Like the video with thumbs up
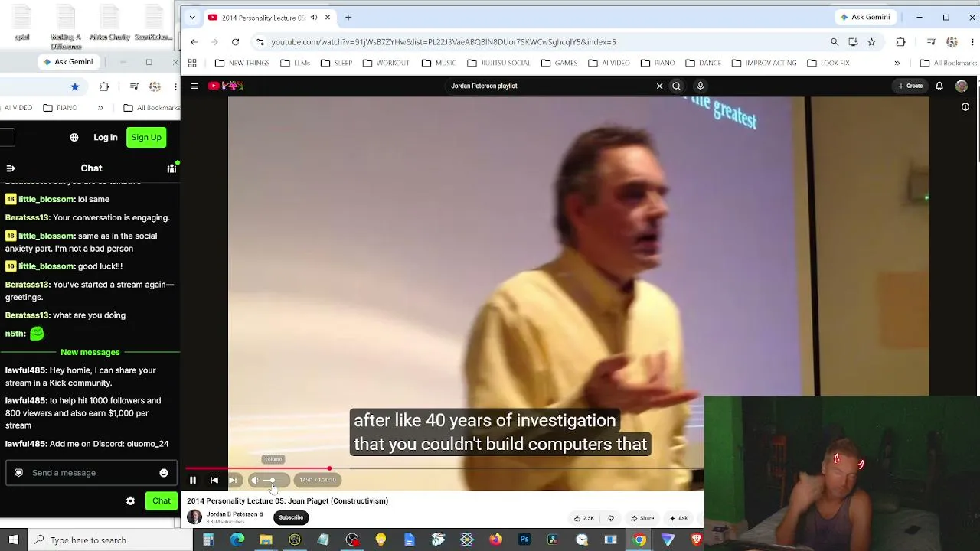The image size is (980, 551). 584,518
